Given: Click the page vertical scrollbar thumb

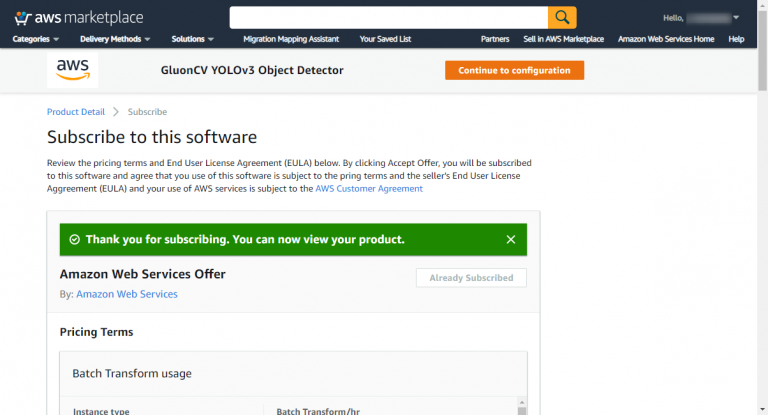Looking at the screenshot, I should (x=762, y=49).
